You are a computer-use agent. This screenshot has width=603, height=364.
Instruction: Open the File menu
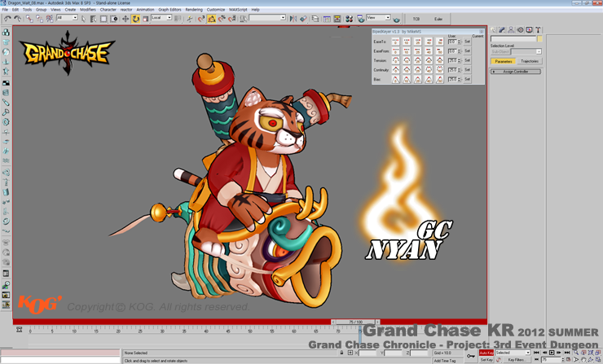click(x=5, y=10)
